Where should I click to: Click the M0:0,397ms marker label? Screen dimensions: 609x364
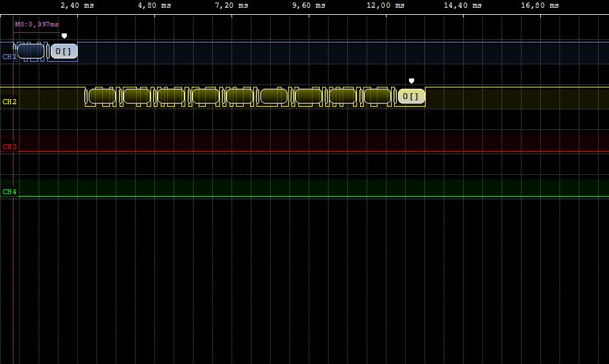(x=37, y=24)
